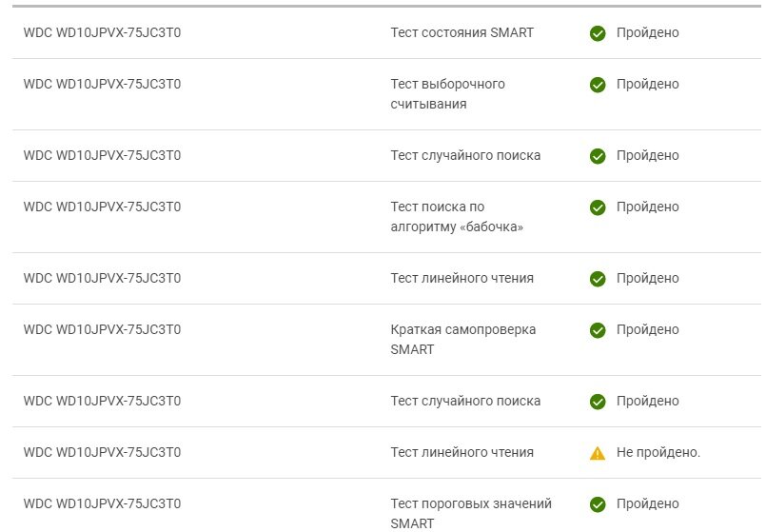Click 'Тест состояния SMART' test name
This screenshot has width=766, height=532.
[x=462, y=32]
